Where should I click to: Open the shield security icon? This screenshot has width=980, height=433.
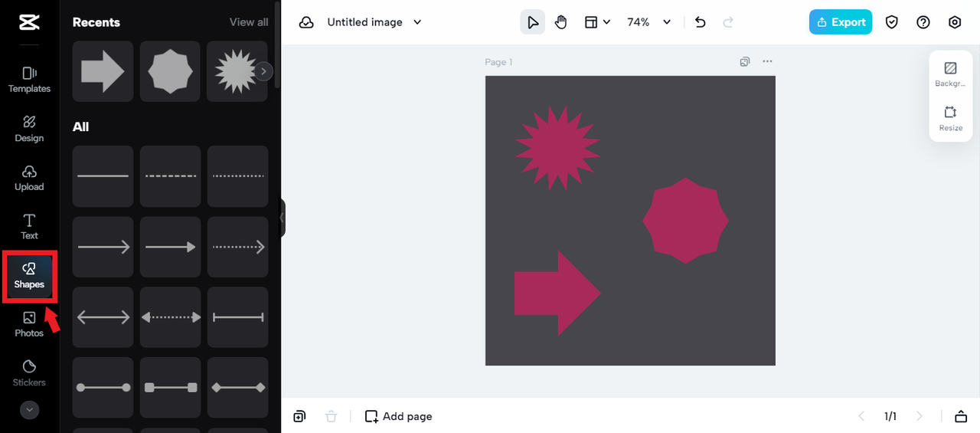[x=892, y=22]
